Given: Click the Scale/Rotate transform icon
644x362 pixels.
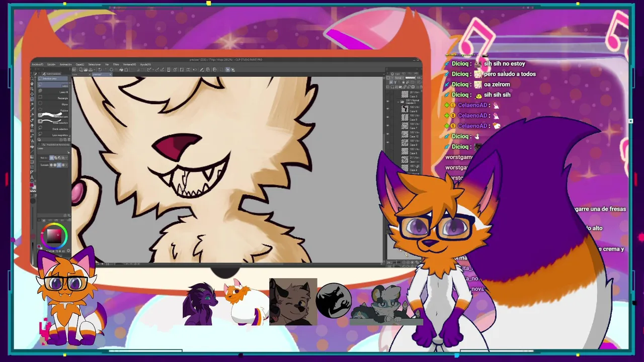Looking at the screenshot, I should (126, 69).
